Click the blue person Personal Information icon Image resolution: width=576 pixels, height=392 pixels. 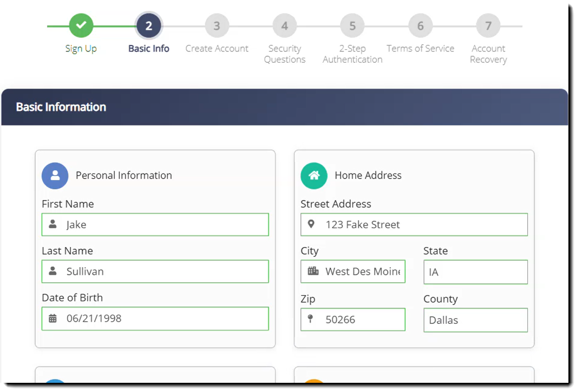point(55,176)
